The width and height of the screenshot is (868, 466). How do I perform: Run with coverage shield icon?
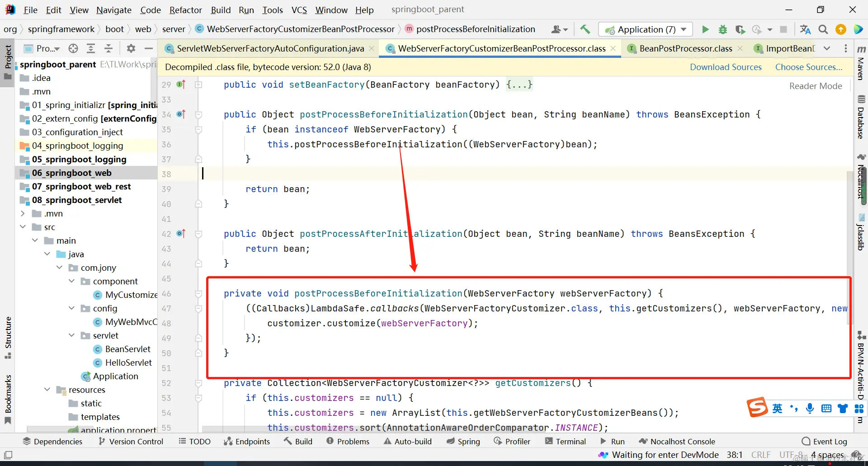click(x=740, y=29)
